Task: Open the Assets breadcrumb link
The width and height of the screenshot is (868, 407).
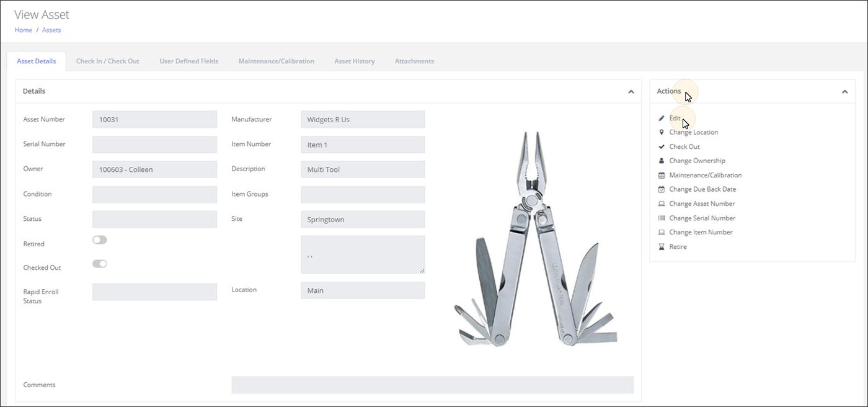Action: [x=51, y=30]
